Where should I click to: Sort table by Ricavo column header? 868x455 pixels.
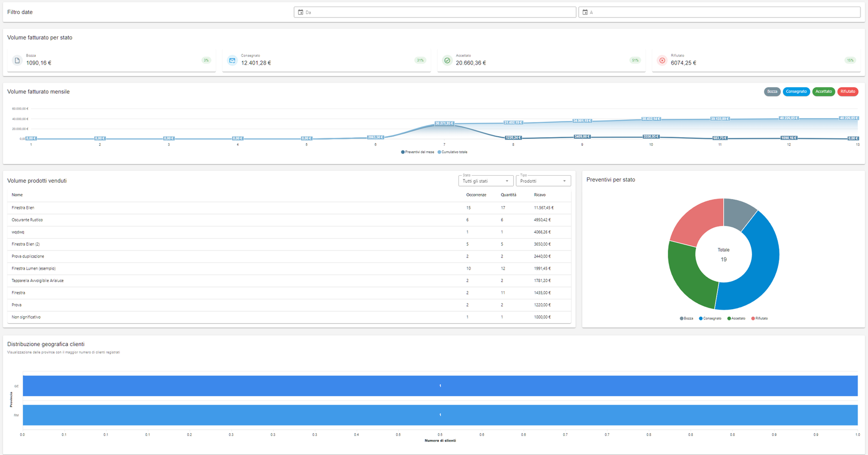click(540, 195)
